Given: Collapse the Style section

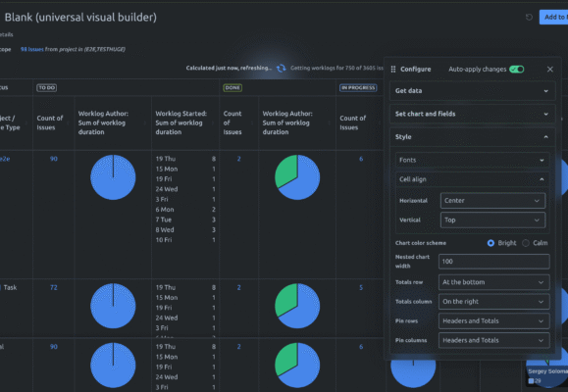Looking at the screenshot, I should point(473,137).
